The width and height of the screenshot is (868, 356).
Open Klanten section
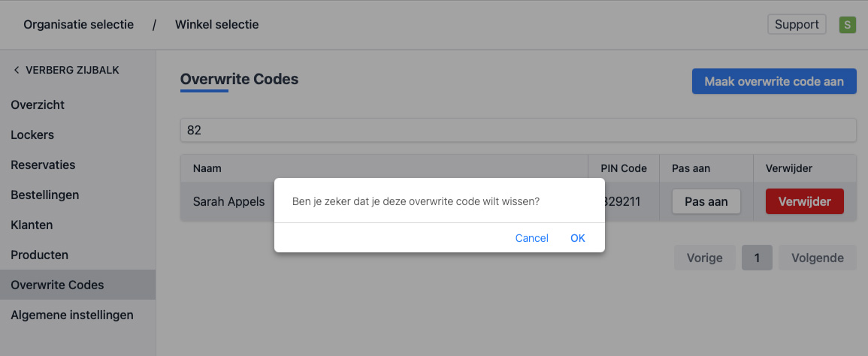[x=32, y=225]
